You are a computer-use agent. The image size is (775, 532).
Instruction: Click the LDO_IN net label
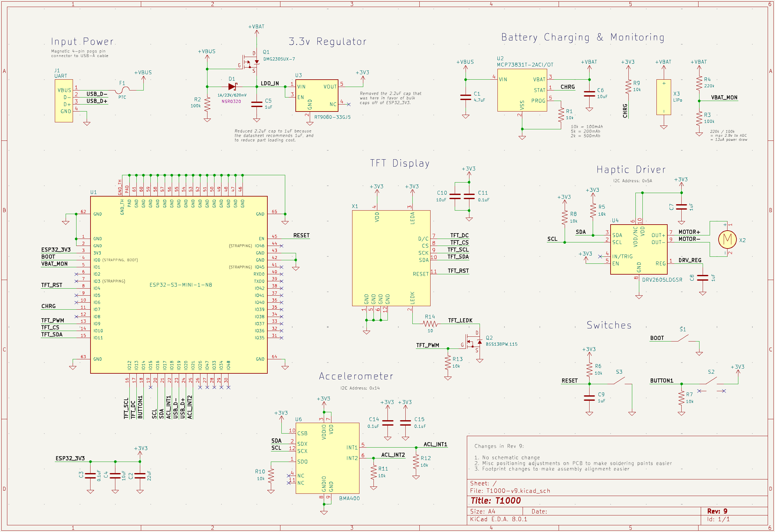(x=270, y=83)
